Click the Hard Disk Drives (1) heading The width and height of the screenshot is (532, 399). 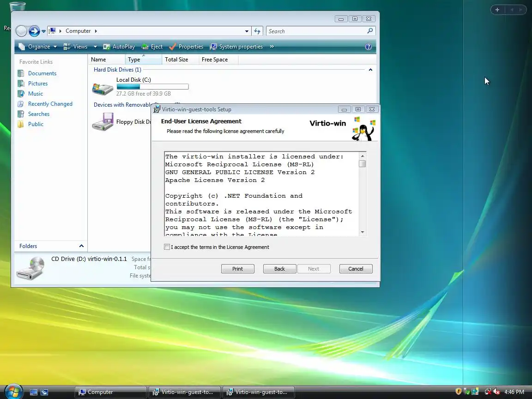[x=117, y=70]
